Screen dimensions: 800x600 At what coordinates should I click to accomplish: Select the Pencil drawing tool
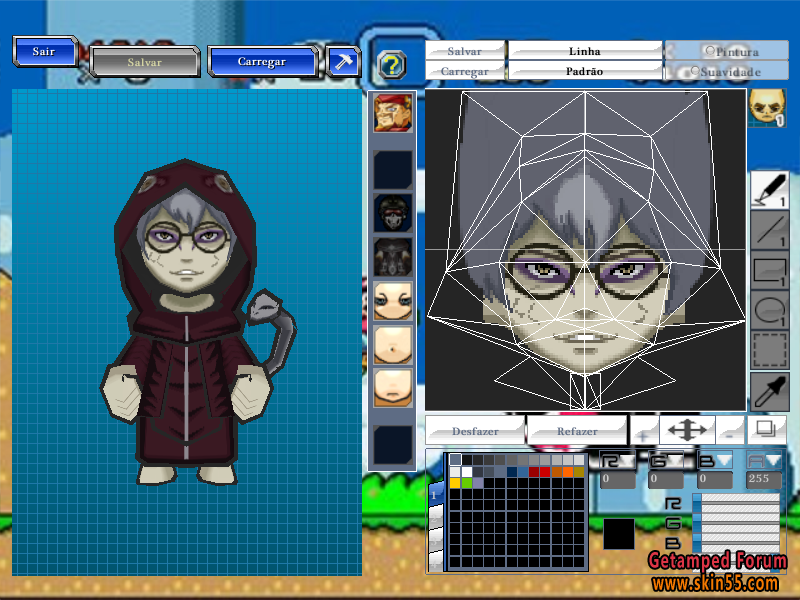(769, 190)
